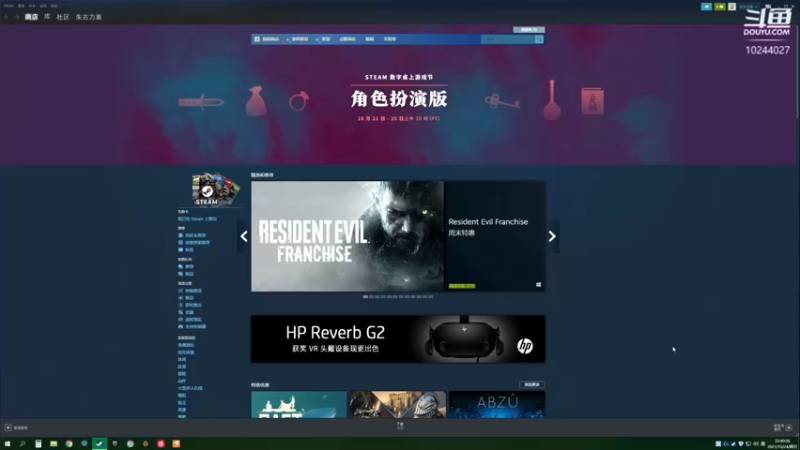Viewport: 800px width, 450px height.
Task: Open the 免费游玩 genre link
Action: [186, 345]
